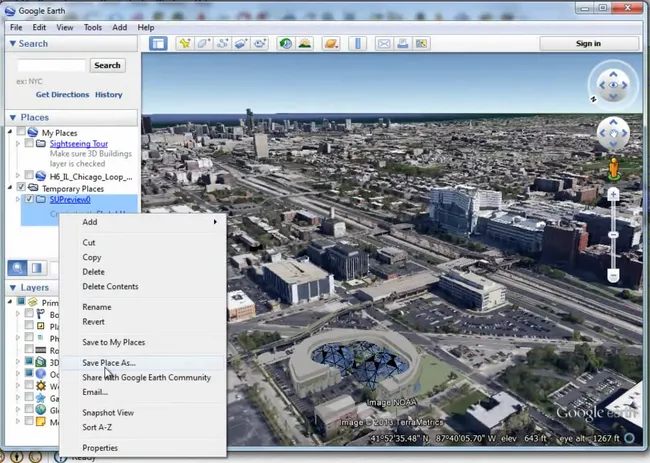The width and height of the screenshot is (650, 463).
Task: Click the Add Placemark pushpin icon
Action: [x=185, y=44]
